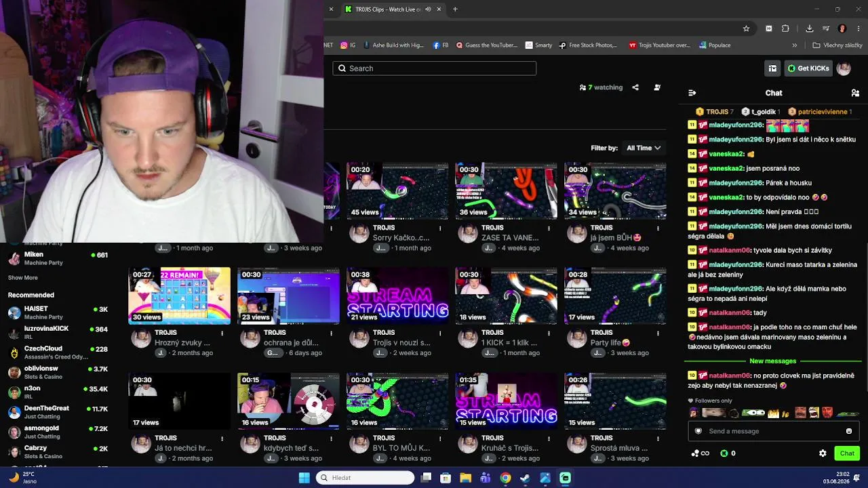Viewport: 868px width, 488px height.
Task: Click the '7 watching' viewer count
Action: click(601, 87)
